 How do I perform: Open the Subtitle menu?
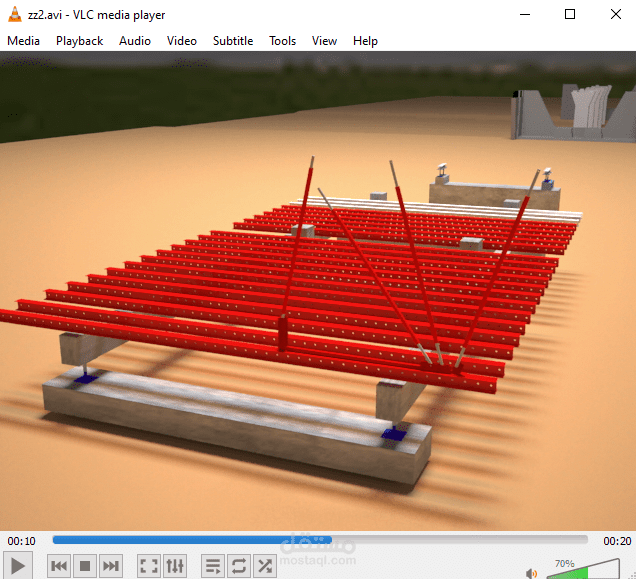pyautogui.click(x=233, y=41)
